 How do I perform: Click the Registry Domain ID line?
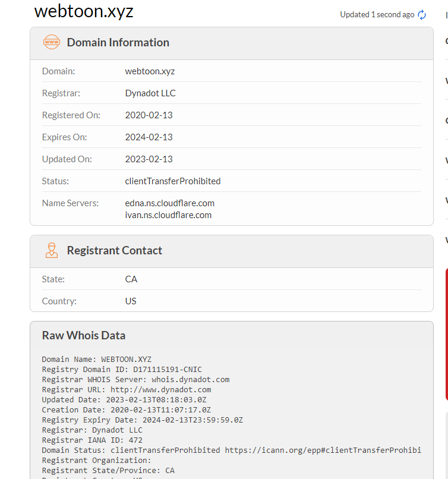click(x=122, y=369)
